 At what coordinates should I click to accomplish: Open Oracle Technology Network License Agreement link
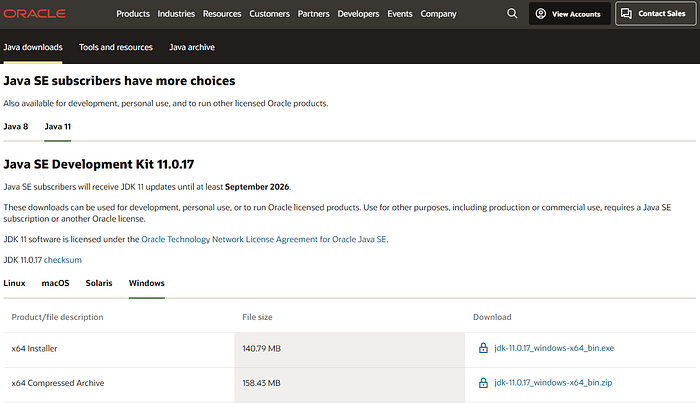coord(264,240)
